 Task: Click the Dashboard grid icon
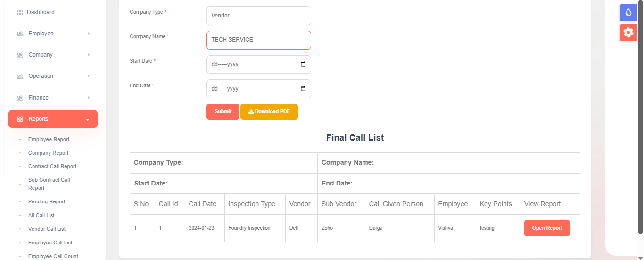(20, 12)
